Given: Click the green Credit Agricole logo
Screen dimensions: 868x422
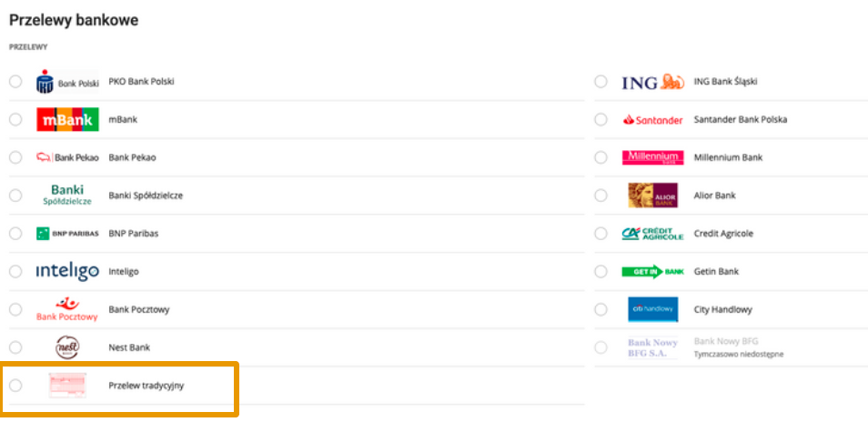Looking at the screenshot, I should (652, 234).
